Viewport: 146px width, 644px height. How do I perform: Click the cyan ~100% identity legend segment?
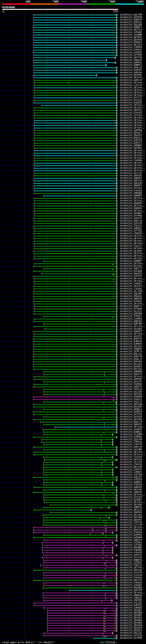point(130,4)
